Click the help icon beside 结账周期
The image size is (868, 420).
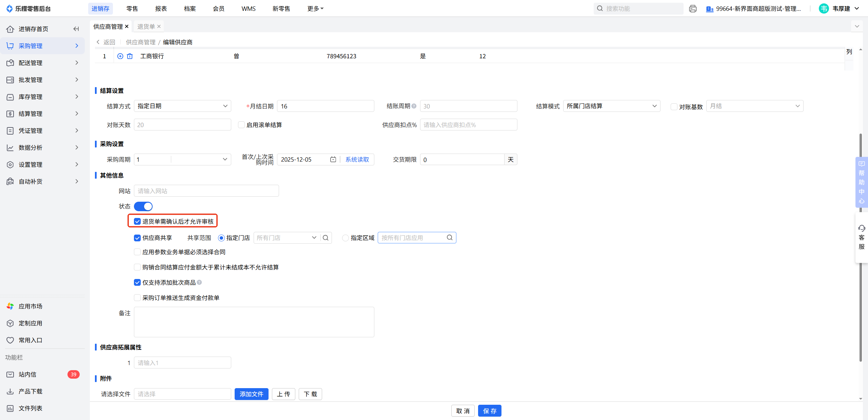click(x=414, y=106)
